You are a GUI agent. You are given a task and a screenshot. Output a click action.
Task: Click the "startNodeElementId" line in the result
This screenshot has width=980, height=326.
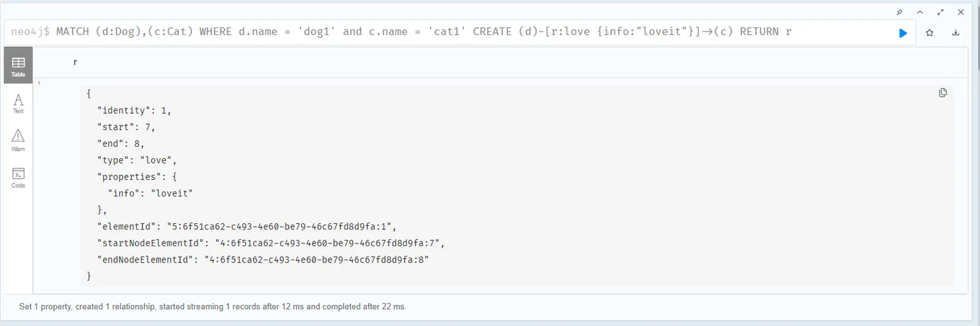[x=272, y=243]
